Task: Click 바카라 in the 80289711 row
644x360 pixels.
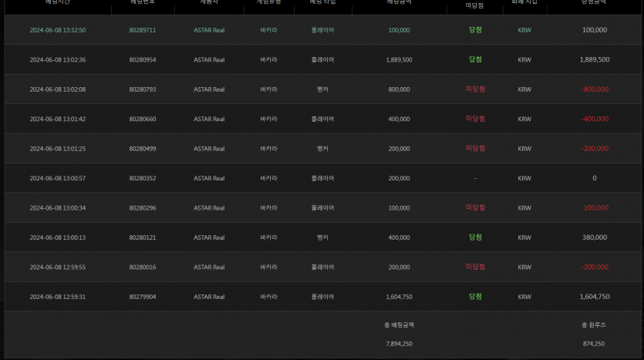Action: click(x=268, y=30)
